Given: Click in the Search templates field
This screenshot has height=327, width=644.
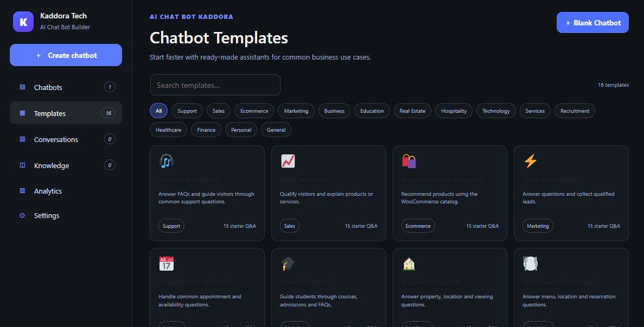Looking at the screenshot, I should click(x=215, y=85).
